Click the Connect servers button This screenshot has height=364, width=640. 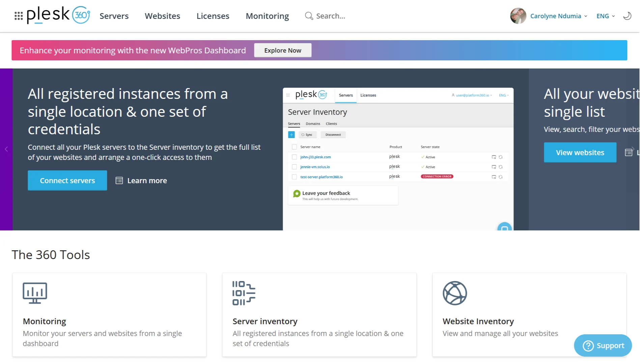[67, 180]
